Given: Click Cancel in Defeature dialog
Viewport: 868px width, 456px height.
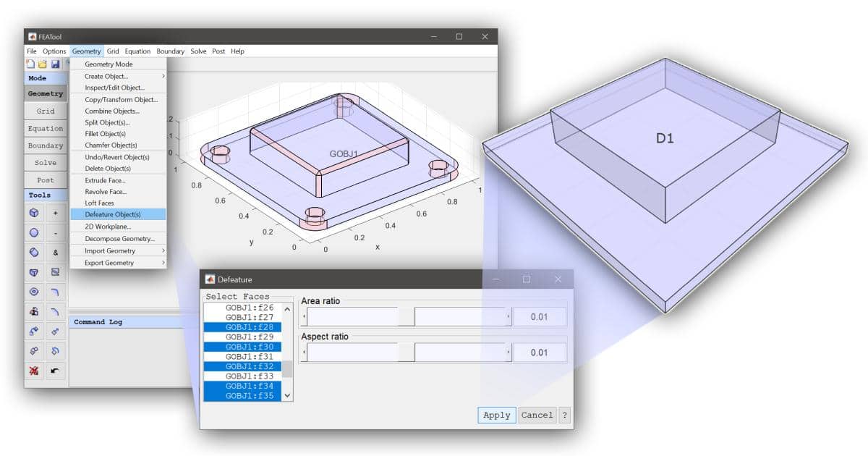Looking at the screenshot, I should point(537,415).
